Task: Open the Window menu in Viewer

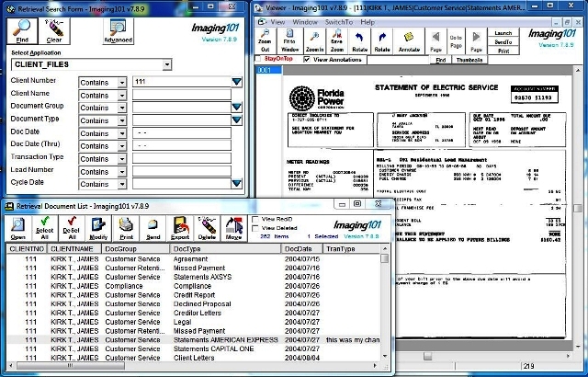Action: (305, 22)
